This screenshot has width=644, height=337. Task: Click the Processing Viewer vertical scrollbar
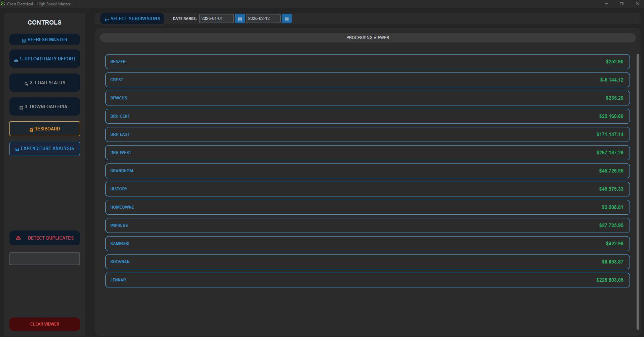638,191
